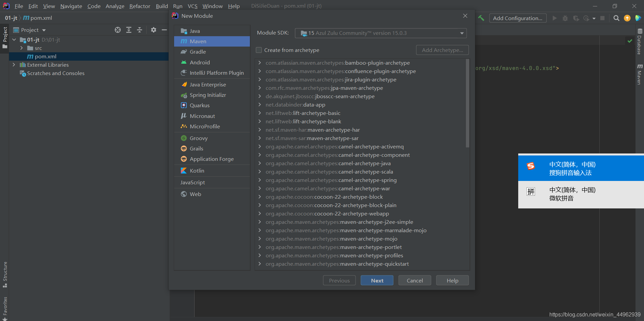Enable Create from archetype checkbox
This screenshot has width=644, height=321.
pos(259,50)
